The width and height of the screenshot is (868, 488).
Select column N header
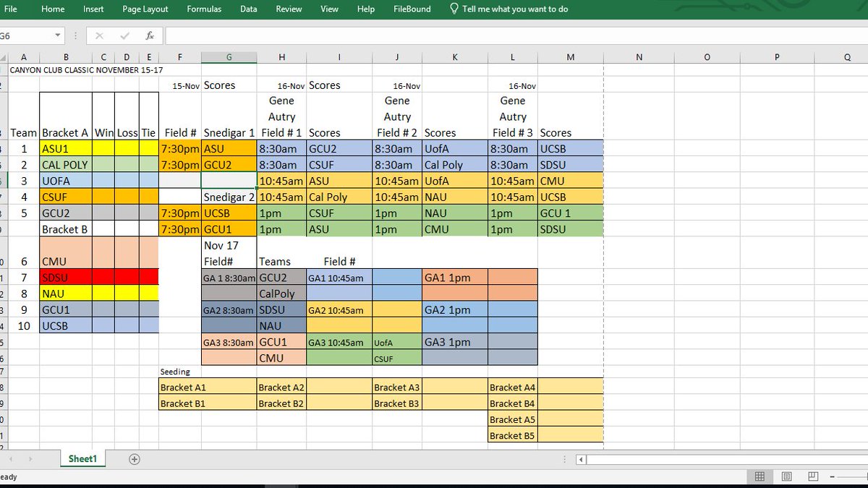pos(639,57)
